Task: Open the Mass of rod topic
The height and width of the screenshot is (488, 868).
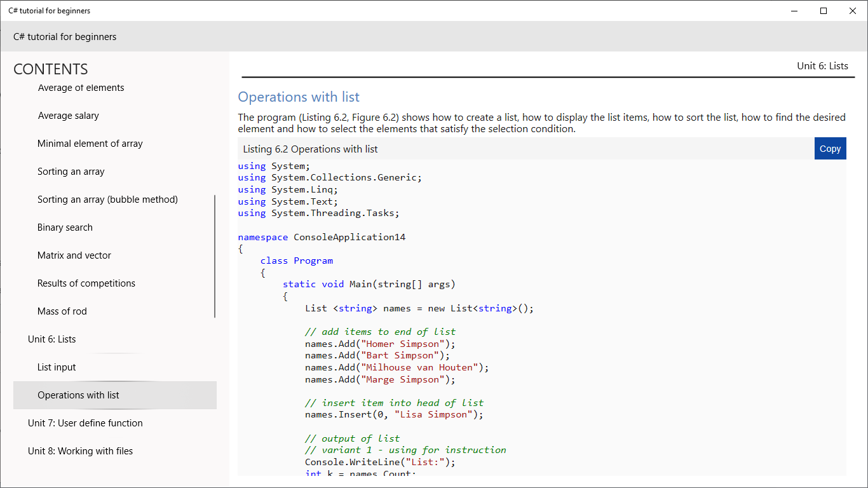Action: [62, 311]
